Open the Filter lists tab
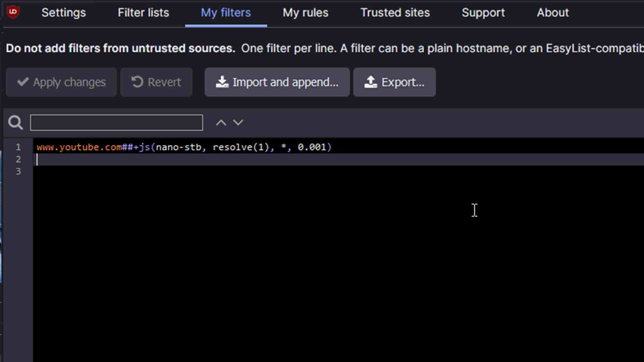Screen dimensions: 644x362 [143, 12]
